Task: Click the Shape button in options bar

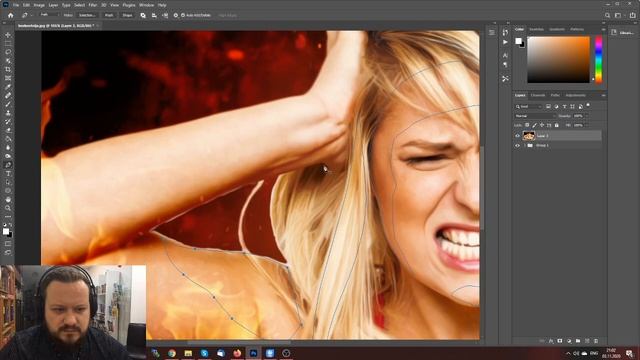Action: click(x=127, y=15)
